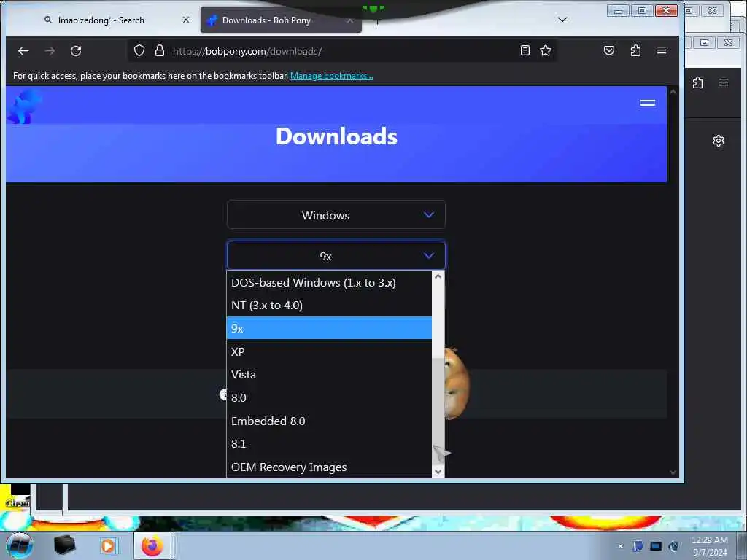View site security padlock info
This screenshot has width=747, height=560.
tap(160, 50)
